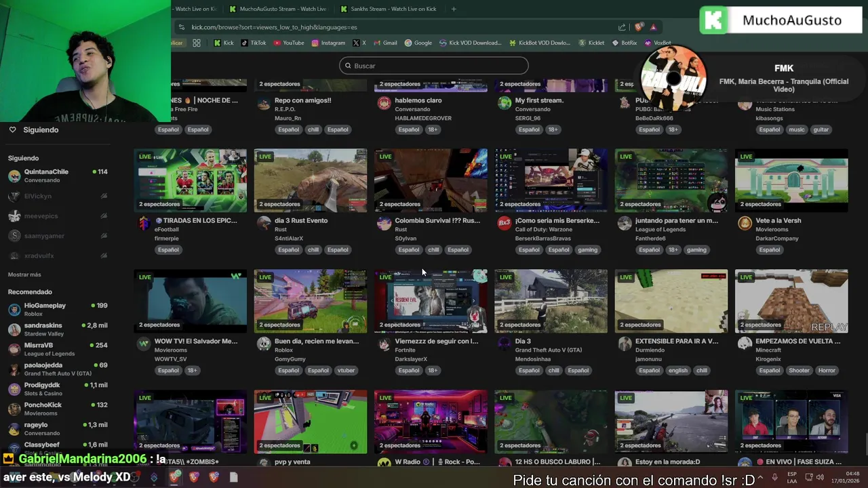Open the Instagram bookmark
This screenshot has height=488, width=868.
point(328,43)
